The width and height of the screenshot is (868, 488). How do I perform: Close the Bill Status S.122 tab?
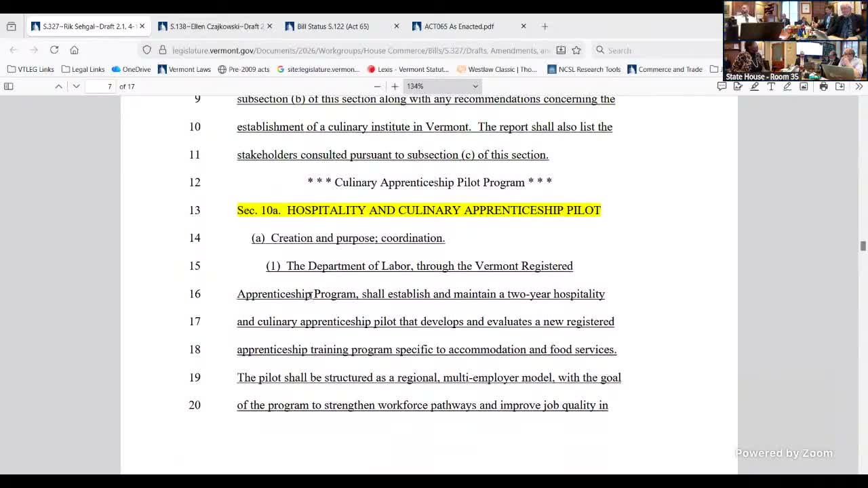click(396, 26)
